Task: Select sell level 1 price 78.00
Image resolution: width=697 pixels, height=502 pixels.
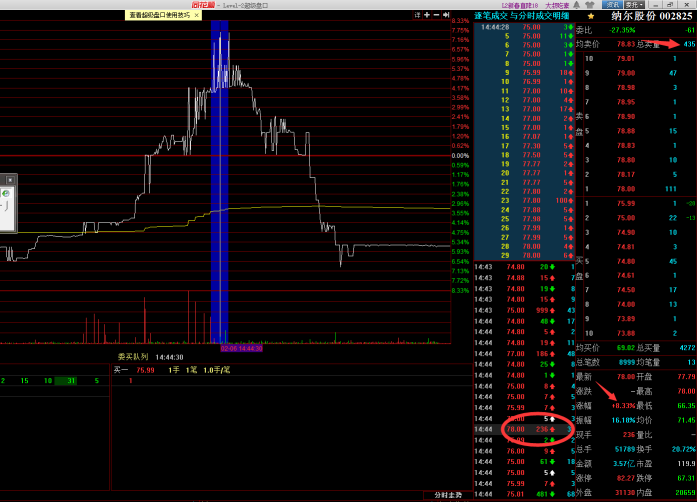Action: tap(626, 189)
